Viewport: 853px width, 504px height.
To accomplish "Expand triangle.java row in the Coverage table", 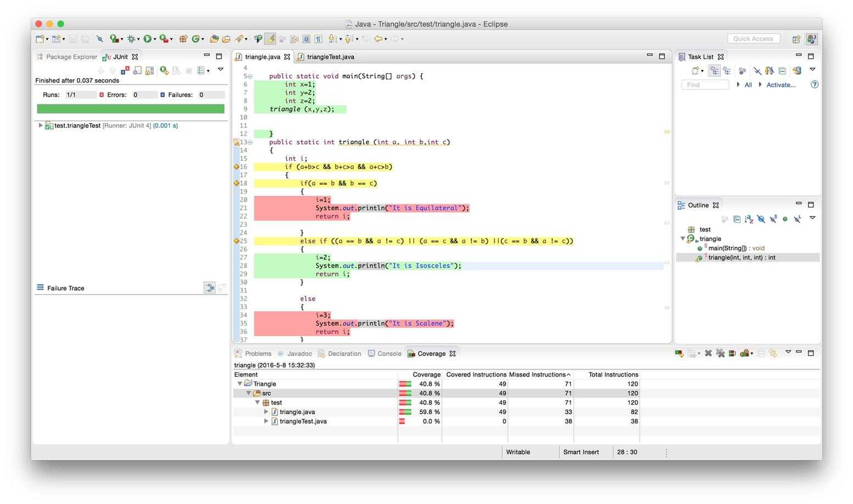I will [x=266, y=412].
